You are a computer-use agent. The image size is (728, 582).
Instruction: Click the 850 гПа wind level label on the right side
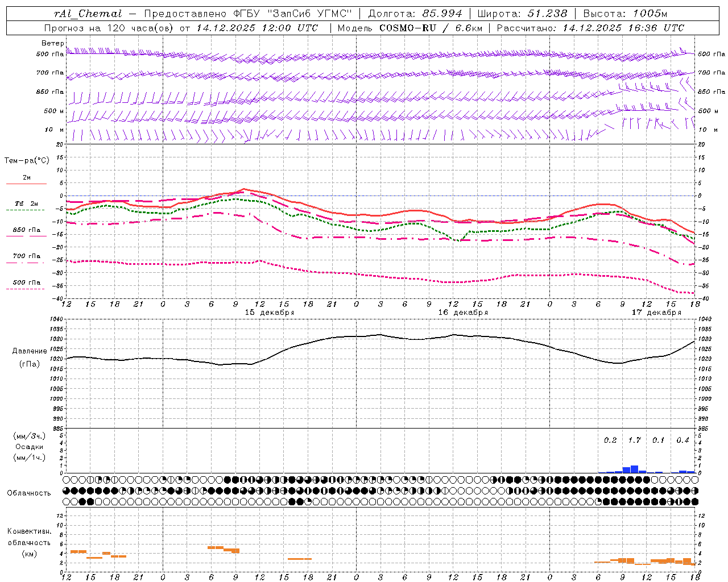coord(712,92)
